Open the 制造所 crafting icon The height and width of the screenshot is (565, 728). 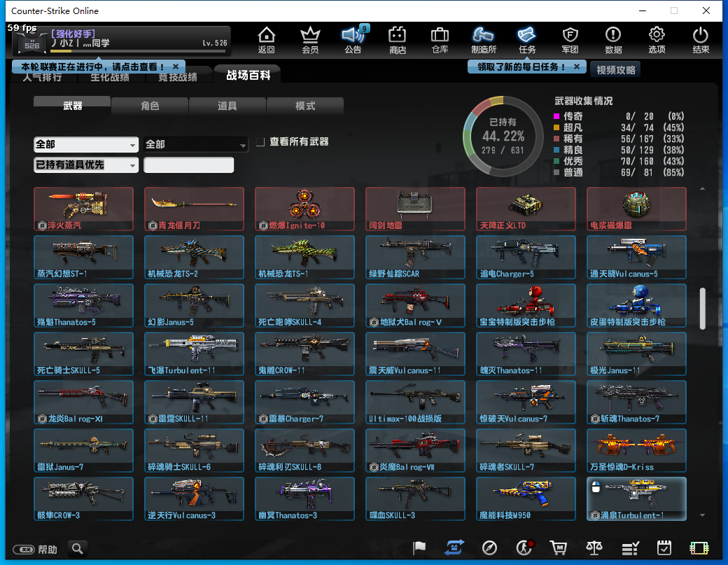click(x=483, y=40)
